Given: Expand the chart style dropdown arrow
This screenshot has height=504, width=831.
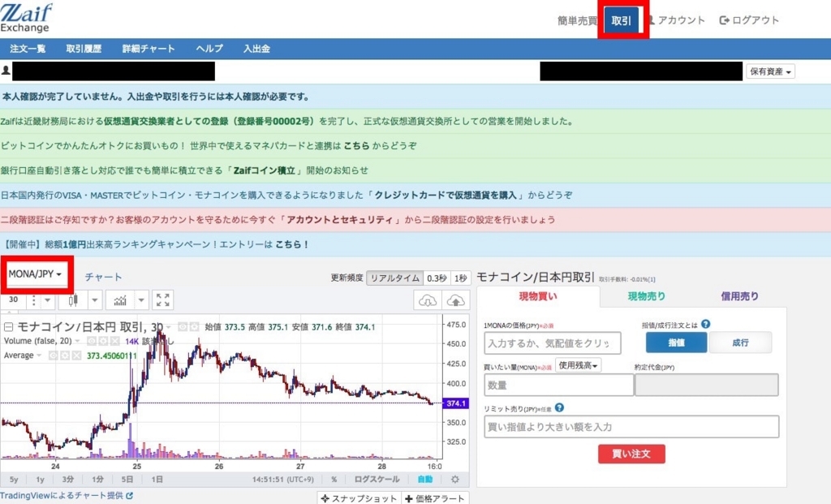Looking at the screenshot, I should (x=94, y=300).
